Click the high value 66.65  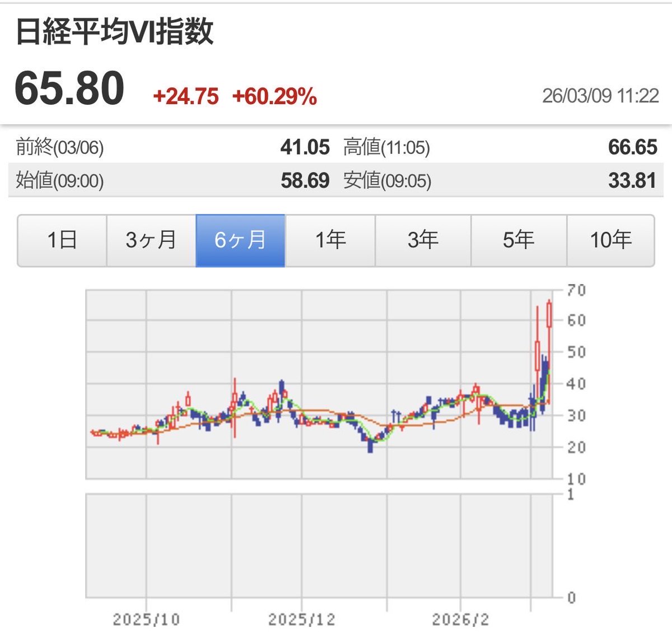(633, 147)
